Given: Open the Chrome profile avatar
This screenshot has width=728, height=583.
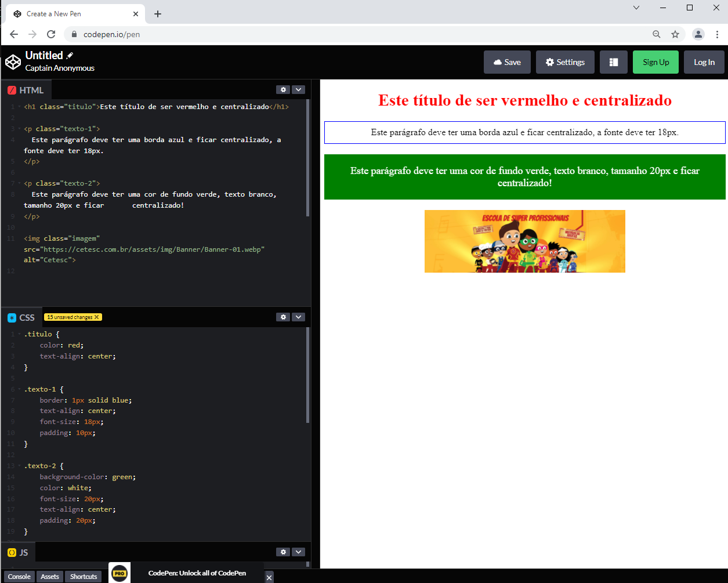Looking at the screenshot, I should [698, 34].
